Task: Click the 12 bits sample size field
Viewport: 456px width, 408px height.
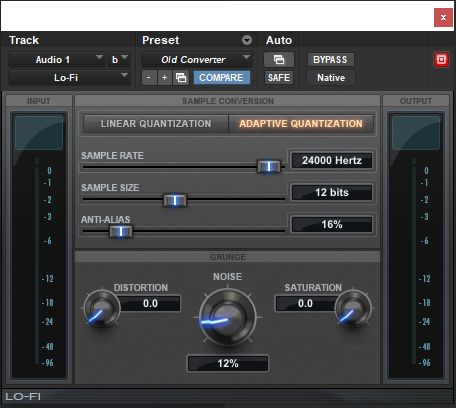Action: pos(332,192)
